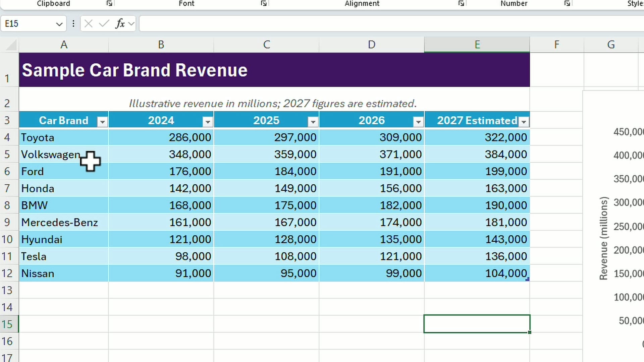Screen dimensions: 644x362
Task: Select BMW 2024 value 168,000
Action: 161,205
